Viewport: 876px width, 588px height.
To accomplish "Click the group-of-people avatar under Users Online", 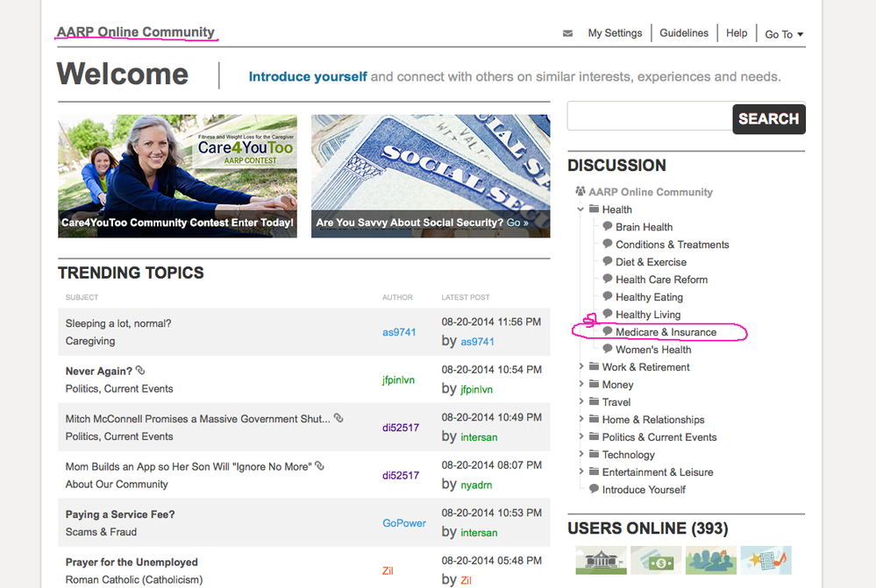I will pyautogui.click(x=710, y=558).
